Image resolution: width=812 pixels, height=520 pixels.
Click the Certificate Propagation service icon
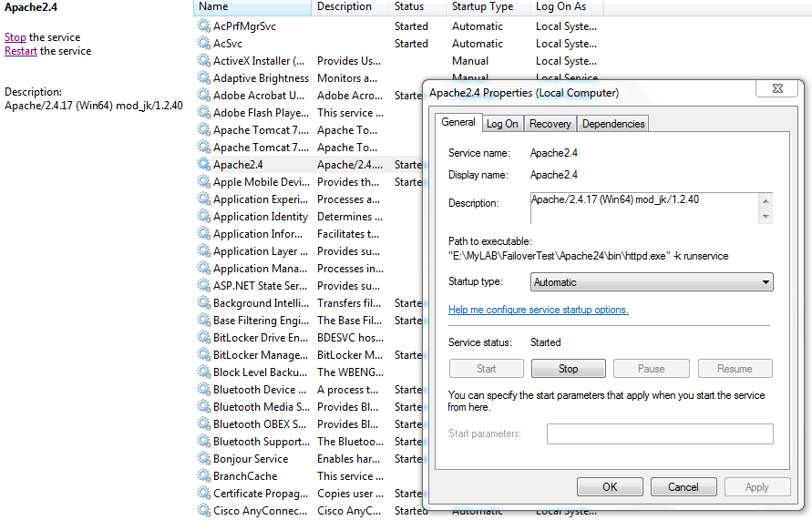(x=203, y=493)
